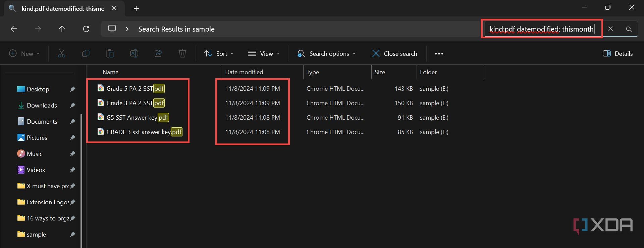Open the Sort dropdown

pos(219,53)
